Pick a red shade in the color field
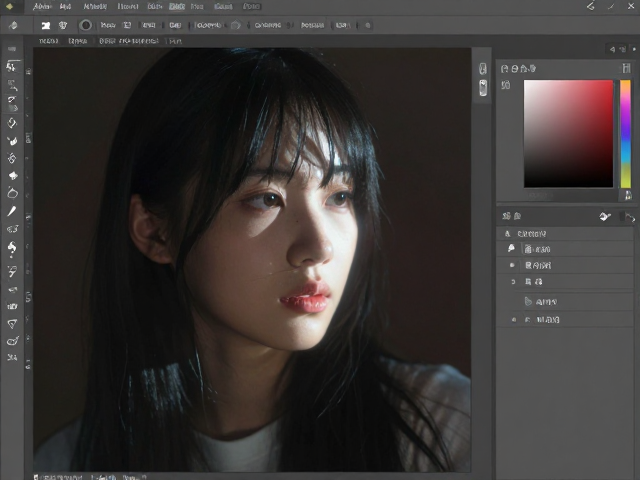This screenshot has height=480, width=640. [x=568, y=133]
